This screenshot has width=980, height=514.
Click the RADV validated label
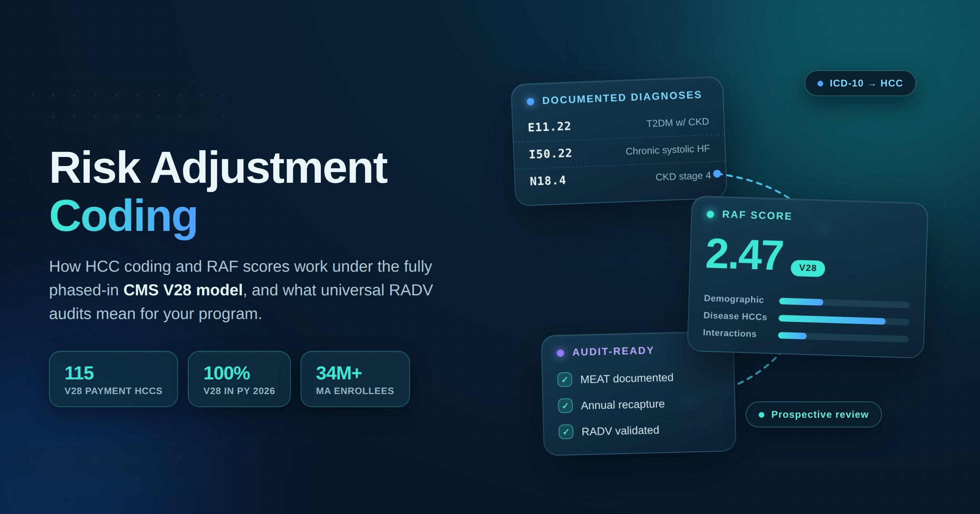(x=620, y=431)
